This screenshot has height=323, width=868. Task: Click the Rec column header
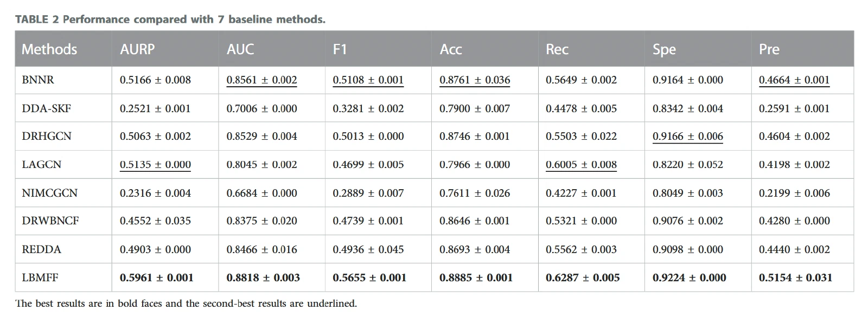[x=557, y=49]
